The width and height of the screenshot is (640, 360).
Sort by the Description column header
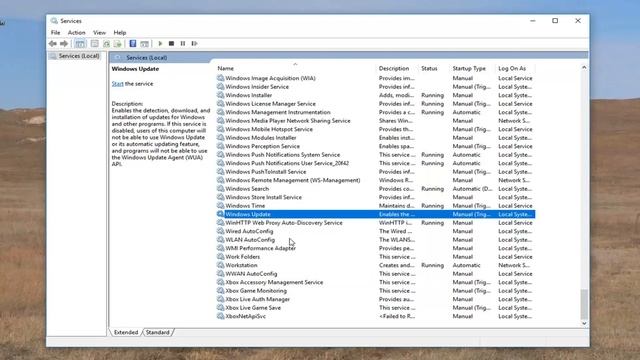397,68
